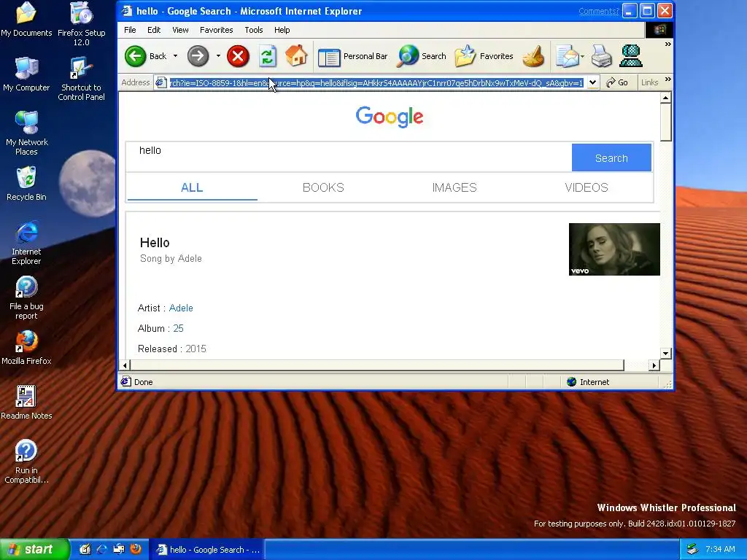Click the Internet Explorer quick launch icon
Screen dimensions: 747x560
pyautogui.click(x=101, y=549)
